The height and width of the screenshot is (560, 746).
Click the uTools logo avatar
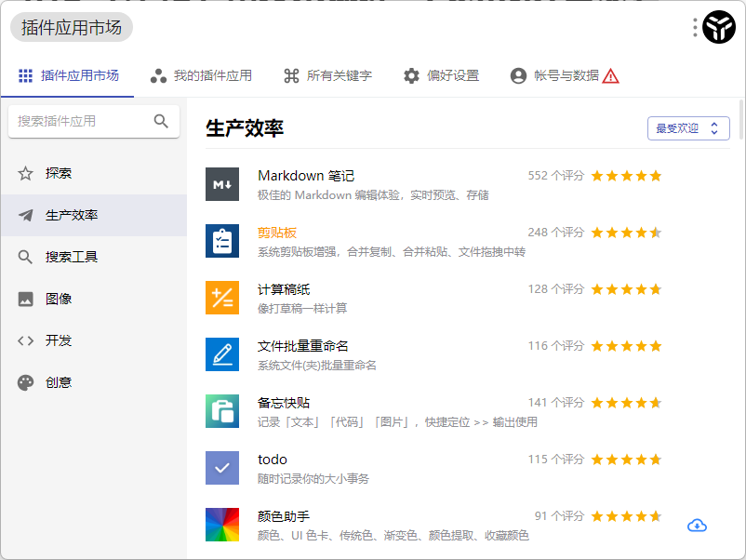719,28
